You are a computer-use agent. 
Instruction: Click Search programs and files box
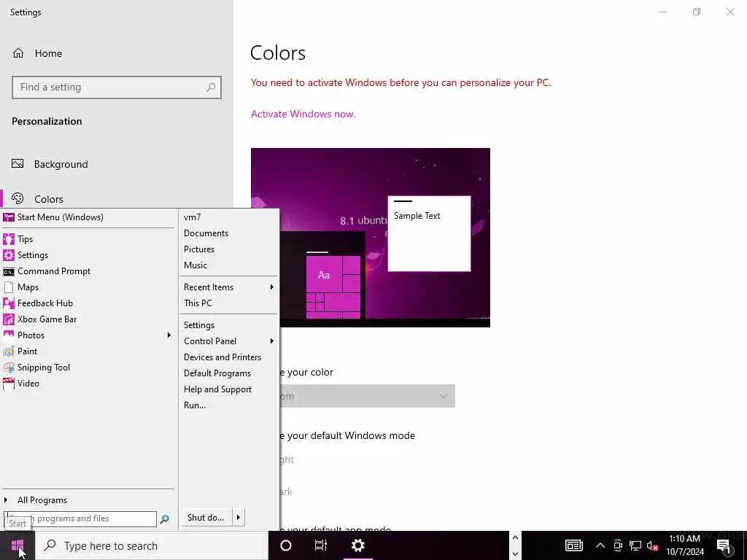click(x=80, y=518)
